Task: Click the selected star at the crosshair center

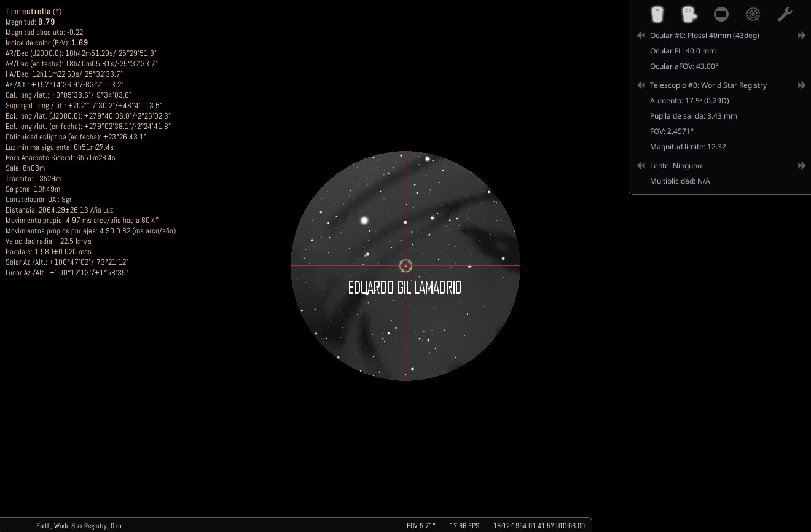Action: pyautogui.click(x=405, y=266)
